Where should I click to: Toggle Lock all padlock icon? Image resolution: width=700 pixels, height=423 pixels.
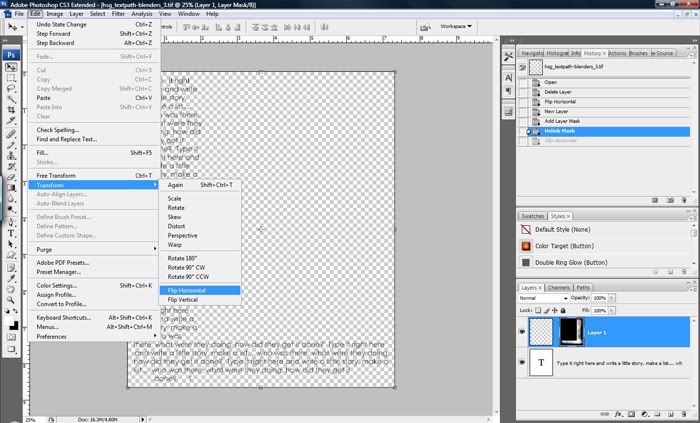click(x=563, y=310)
